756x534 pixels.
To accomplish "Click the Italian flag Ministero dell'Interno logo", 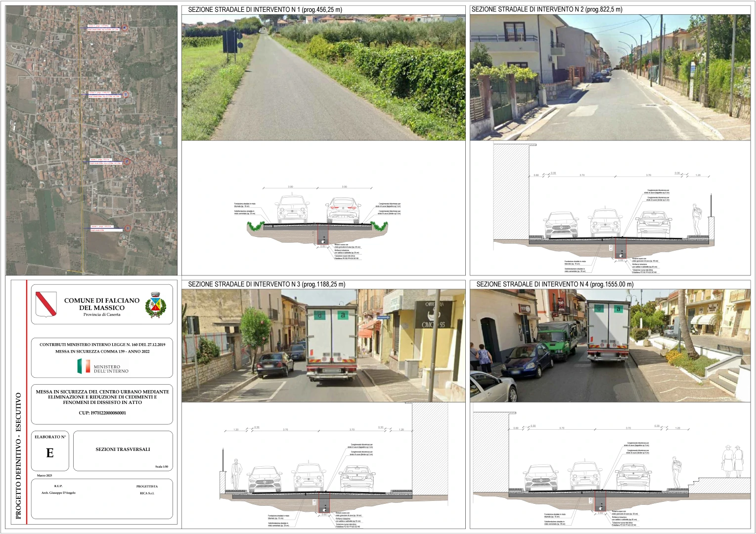I will click(84, 366).
